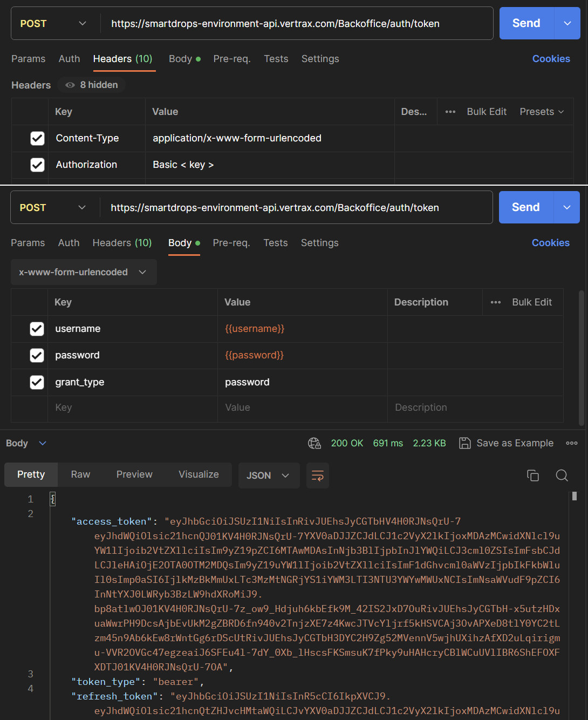588x720 pixels.
Task: Collapse the JSON object at line 1
Action: (52, 499)
